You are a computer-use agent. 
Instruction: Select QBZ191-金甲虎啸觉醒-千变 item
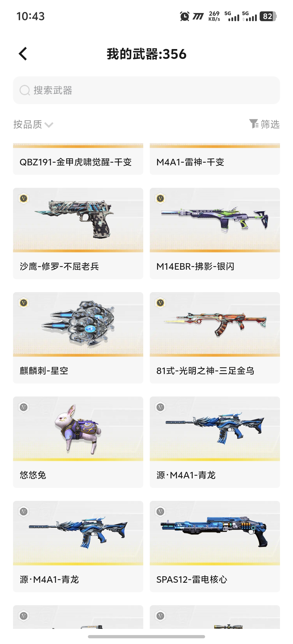[78, 159]
